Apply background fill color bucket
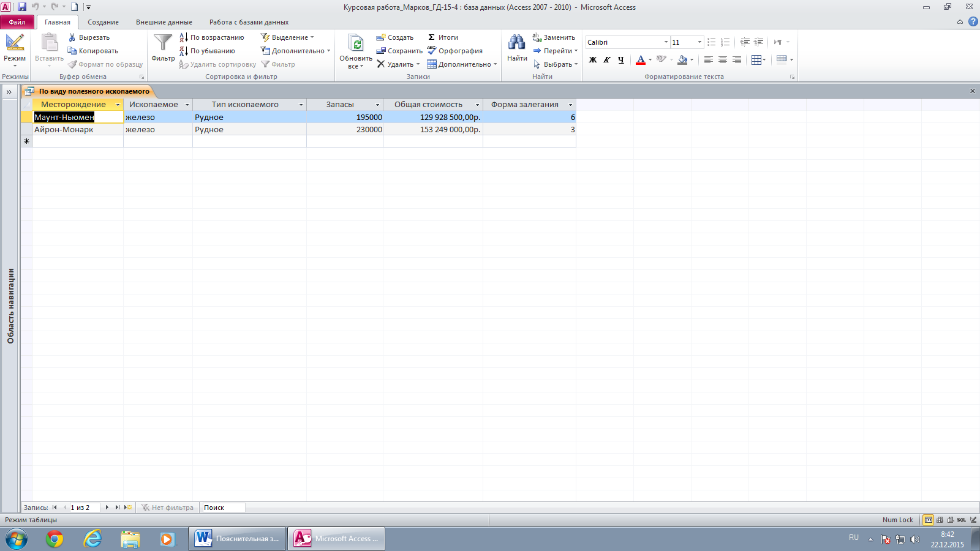The height and width of the screenshot is (551, 980). pos(682,59)
